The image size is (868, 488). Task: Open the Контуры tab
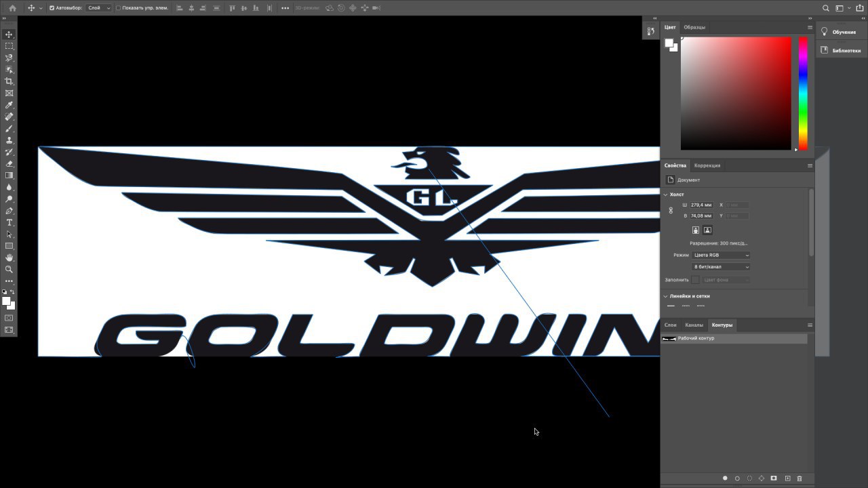click(722, 325)
